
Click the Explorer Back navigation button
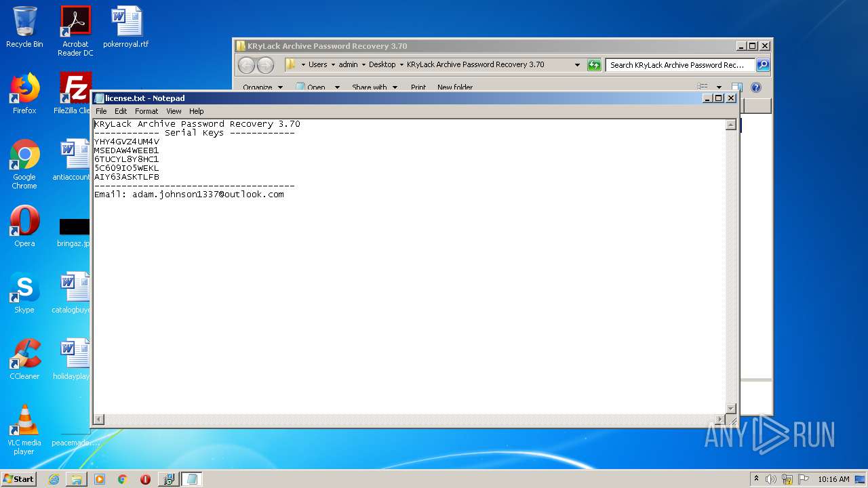pos(246,65)
